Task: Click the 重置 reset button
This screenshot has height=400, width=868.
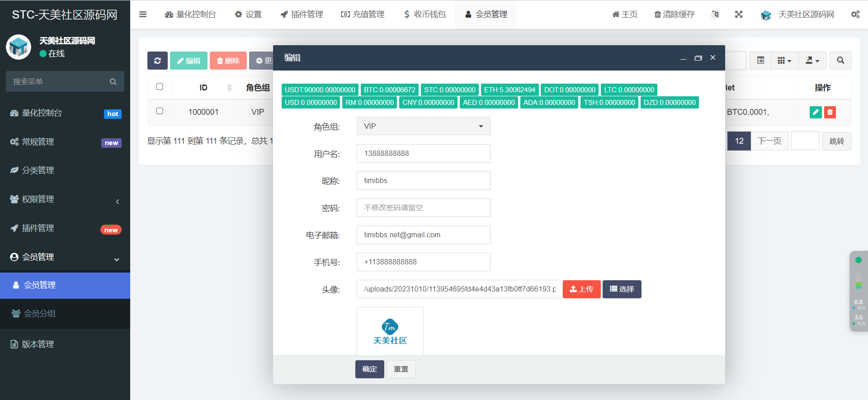Action: click(401, 369)
